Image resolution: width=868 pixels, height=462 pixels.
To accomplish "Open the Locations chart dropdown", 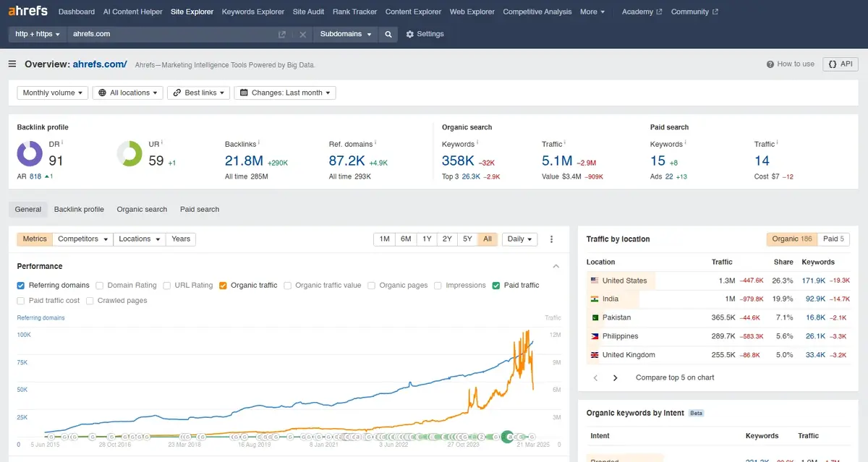I will [140, 239].
